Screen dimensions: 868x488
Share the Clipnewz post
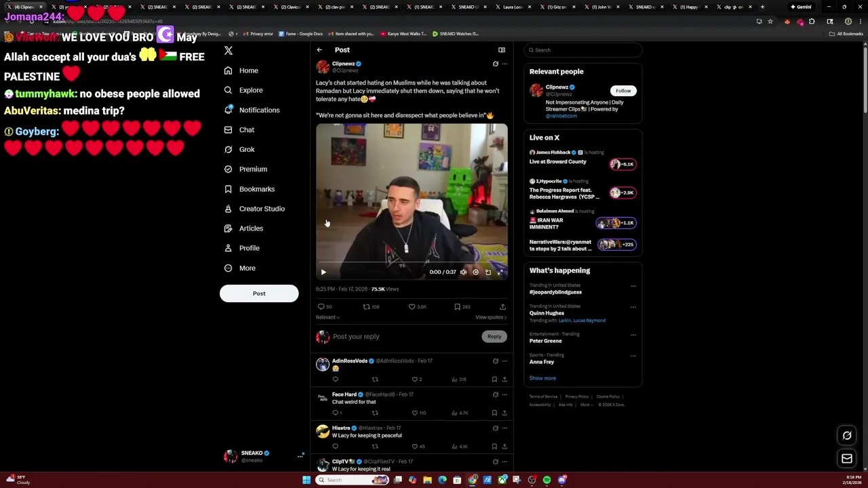[502, 307]
